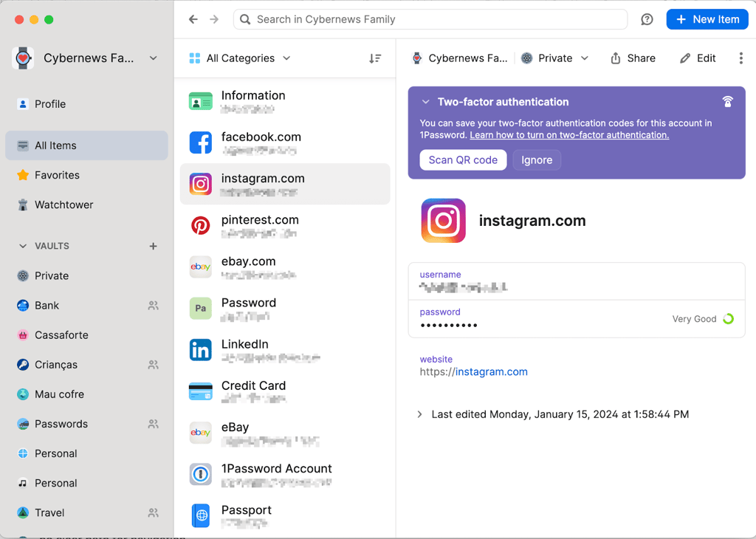Open the Cybernews Family account dropdown
756x539 pixels.
(x=154, y=58)
